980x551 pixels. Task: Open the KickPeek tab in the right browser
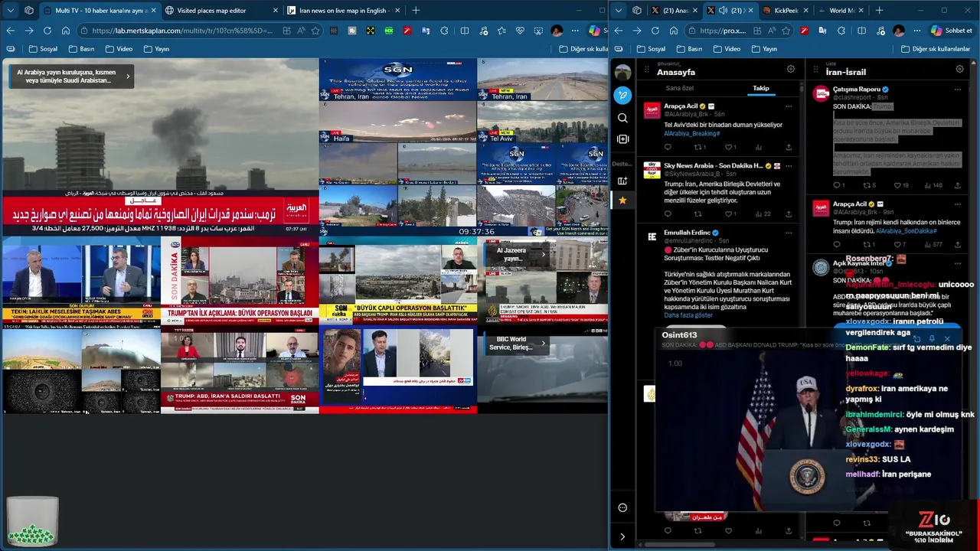(x=786, y=11)
